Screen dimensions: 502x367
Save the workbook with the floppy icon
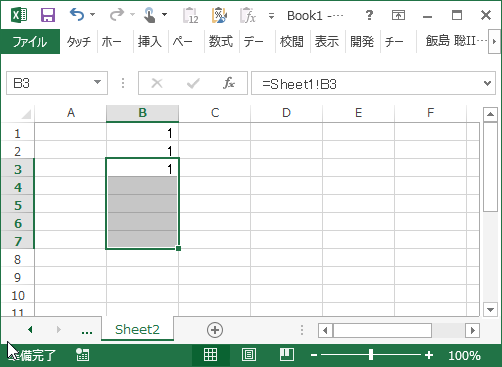click(x=48, y=15)
